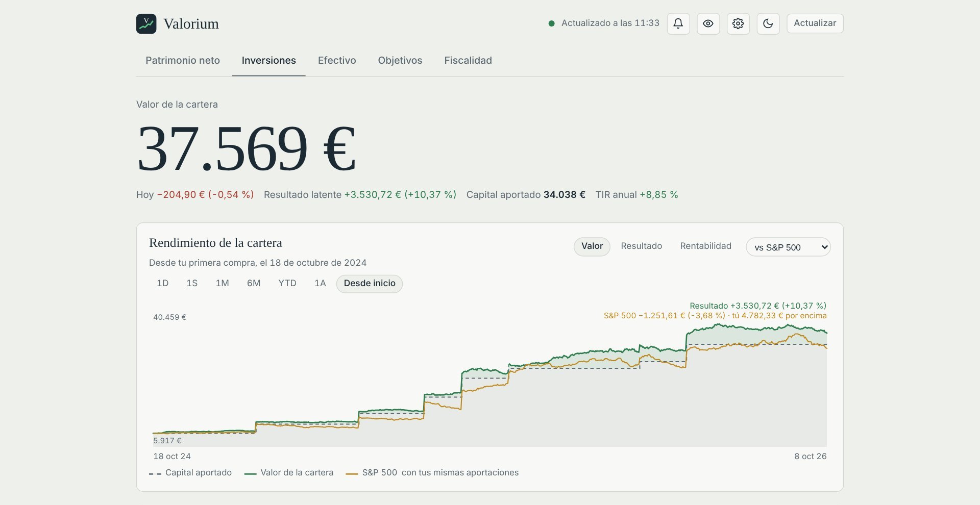Click the 'tú 4.782,33 € por encima' annotation

pos(779,316)
